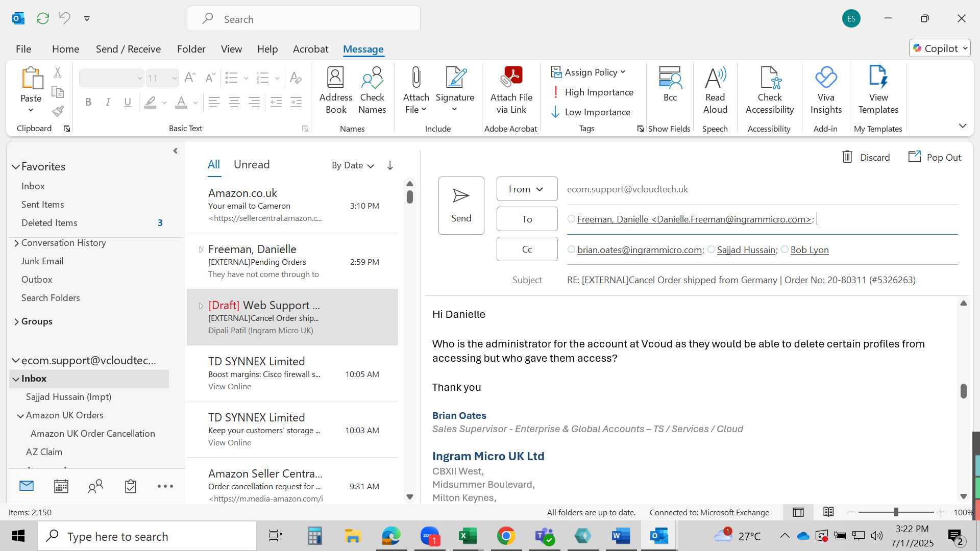The width and height of the screenshot is (980, 551).
Task: Open the Signature menu
Action: (455, 91)
